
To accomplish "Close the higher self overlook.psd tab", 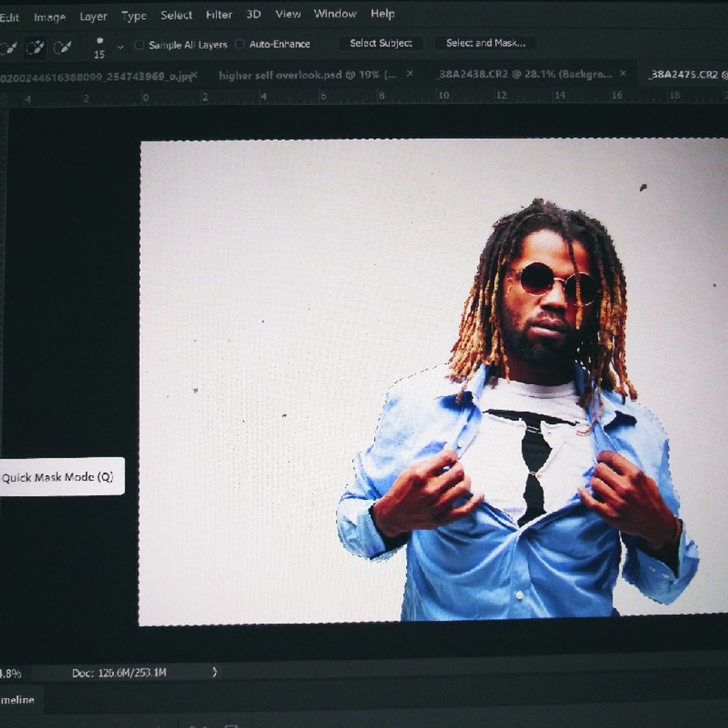I will [410, 74].
